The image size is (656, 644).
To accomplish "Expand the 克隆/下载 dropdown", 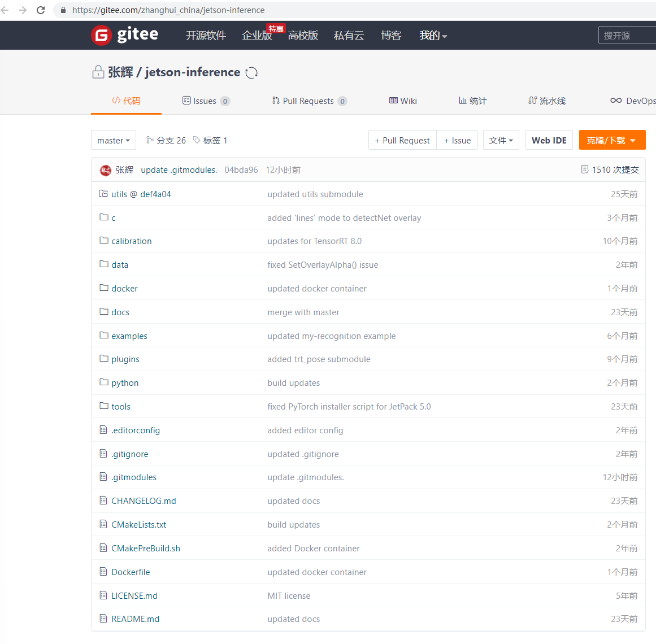I will pos(612,140).
